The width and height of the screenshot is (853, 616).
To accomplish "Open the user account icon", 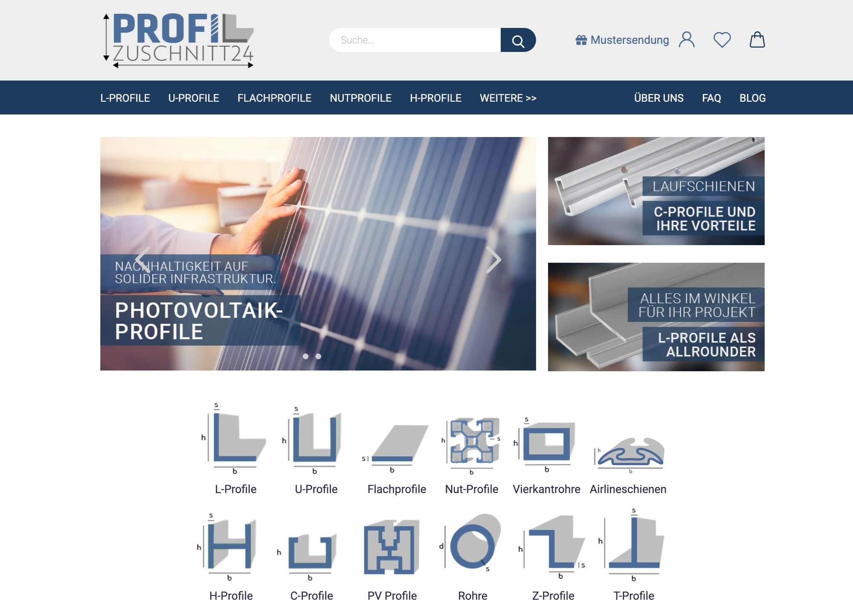I will [x=687, y=40].
